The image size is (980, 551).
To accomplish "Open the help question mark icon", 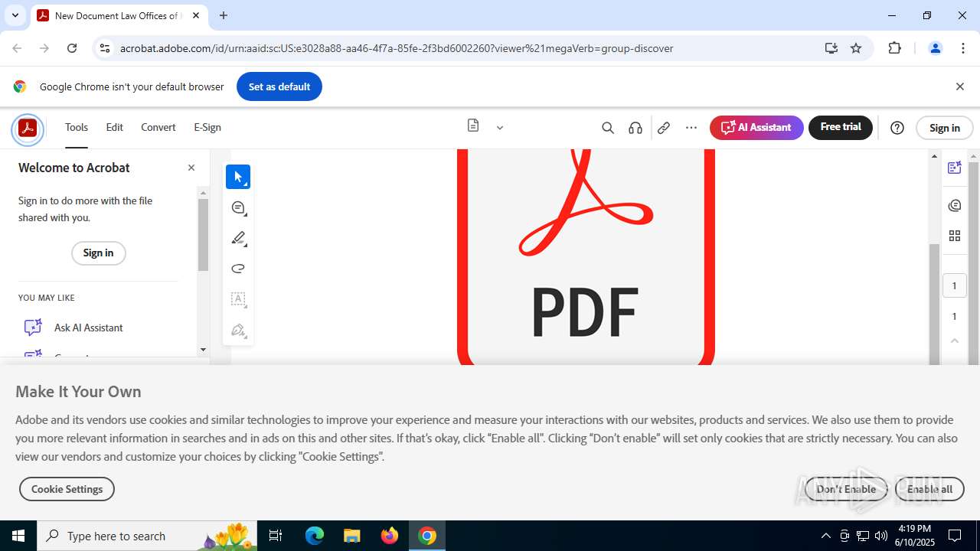I will 897,128.
